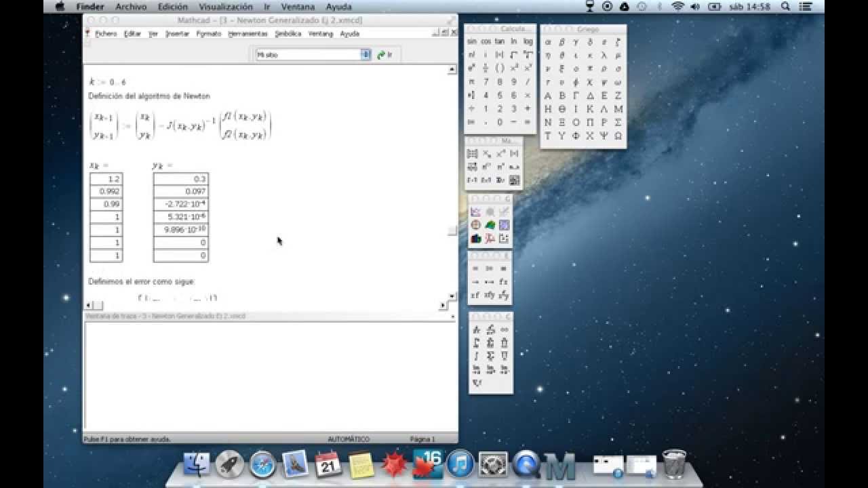Open the Fichero menu in Mathcad
The width and height of the screenshot is (868, 488).
pyautogui.click(x=106, y=33)
